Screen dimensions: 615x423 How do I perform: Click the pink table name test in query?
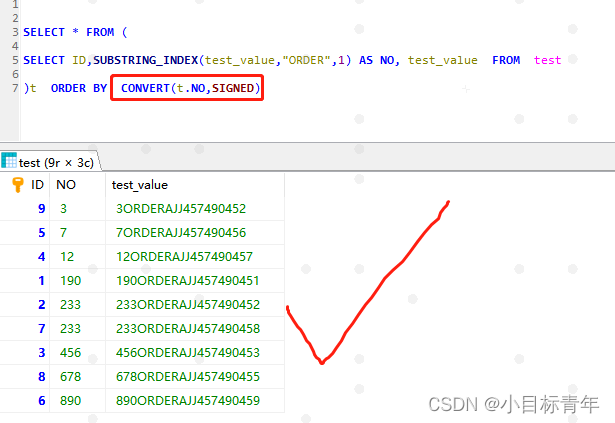[x=547, y=60]
